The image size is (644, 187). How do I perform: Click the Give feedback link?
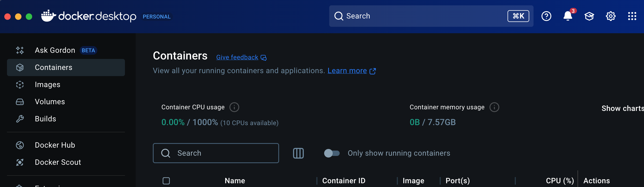click(x=237, y=57)
